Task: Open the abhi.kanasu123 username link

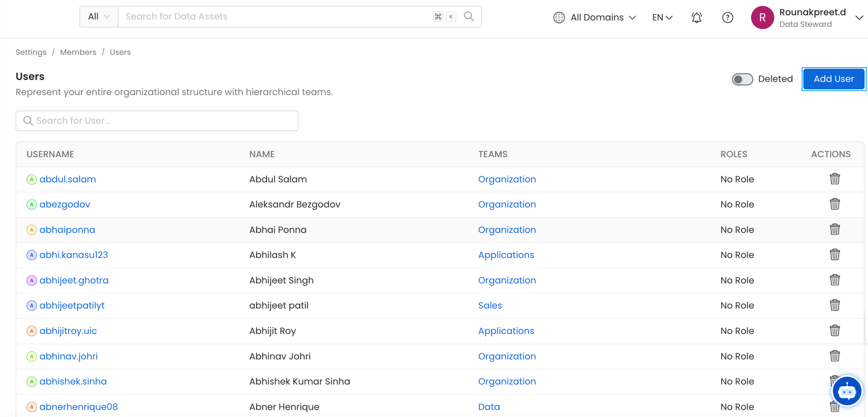Action: point(73,255)
